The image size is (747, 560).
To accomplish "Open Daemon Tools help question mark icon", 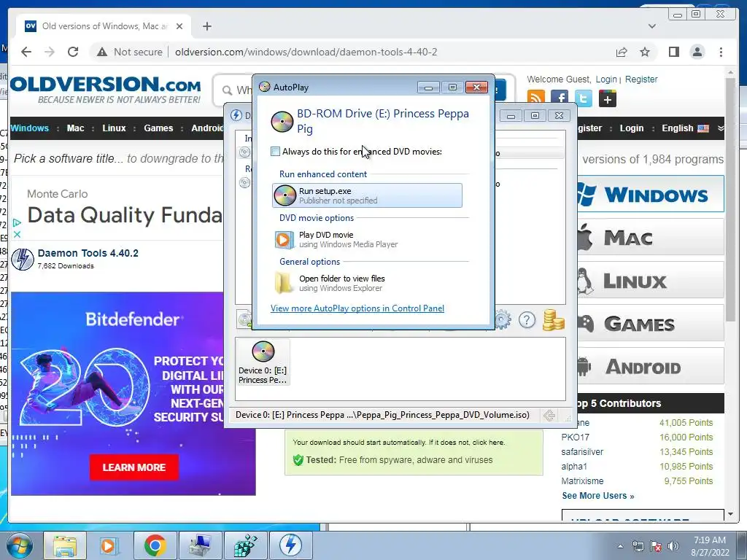I will pos(527,320).
